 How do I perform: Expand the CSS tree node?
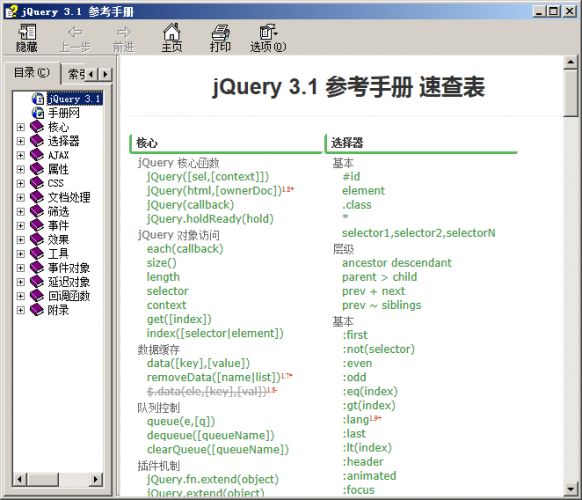pos(20,184)
